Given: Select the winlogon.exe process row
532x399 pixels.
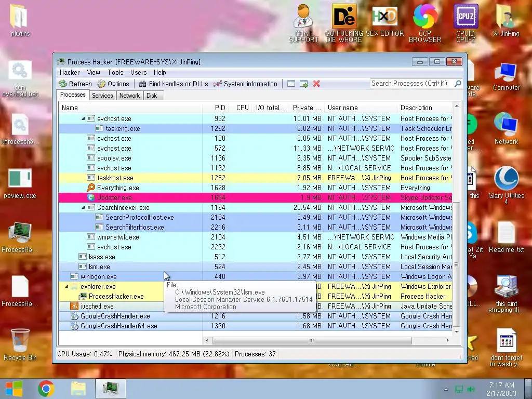Looking at the screenshot, I should coord(255,276).
